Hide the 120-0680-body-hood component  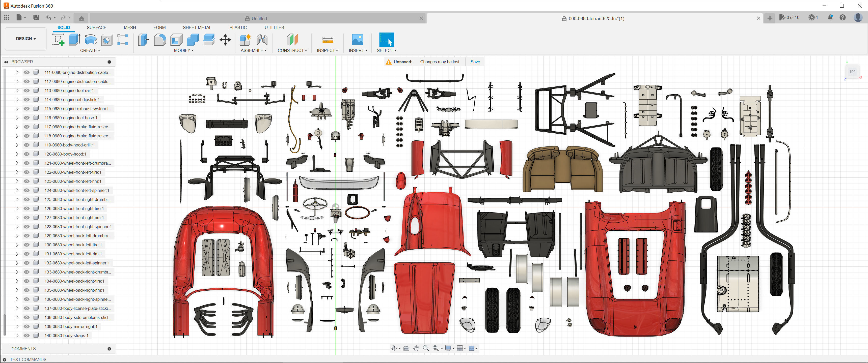(26, 154)
